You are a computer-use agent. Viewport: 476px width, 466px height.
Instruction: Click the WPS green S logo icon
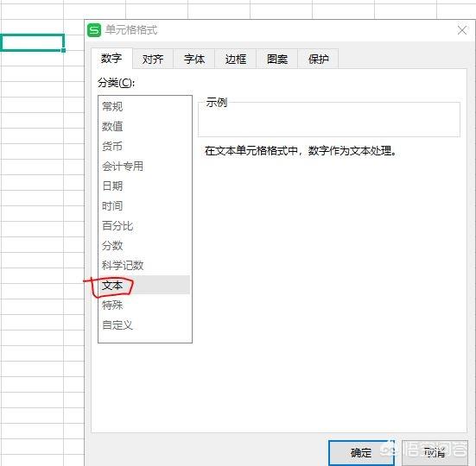click(x=94, y=30)
